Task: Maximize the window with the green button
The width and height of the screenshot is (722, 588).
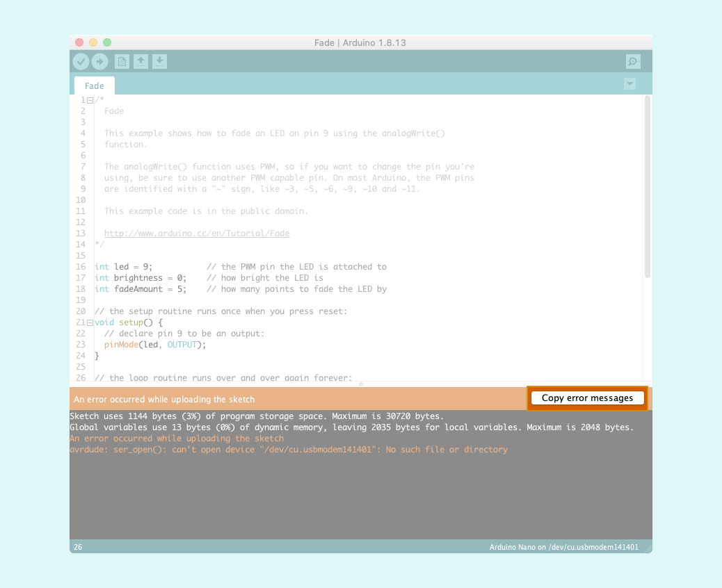Action: [x=106, y=42]
